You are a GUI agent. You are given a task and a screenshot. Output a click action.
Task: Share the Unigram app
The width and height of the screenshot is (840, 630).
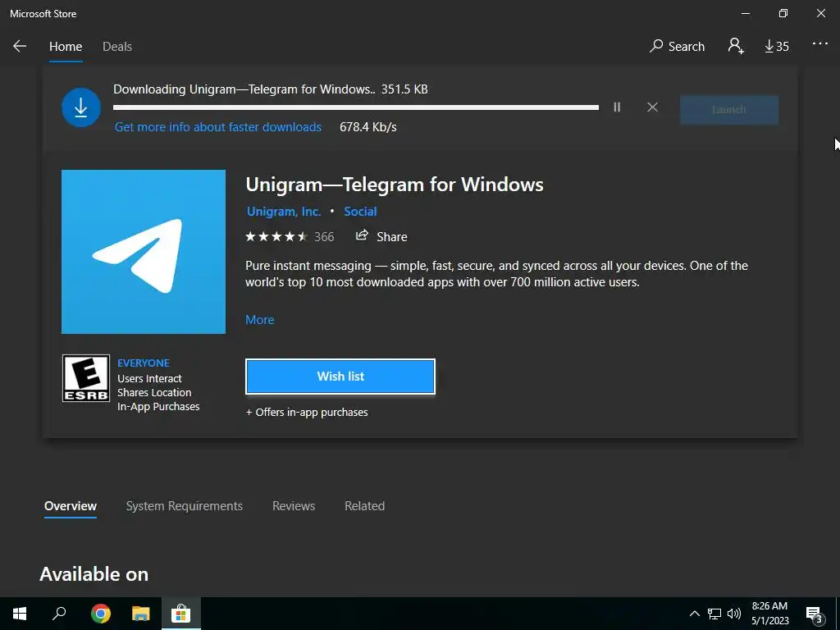click(x=381, y=236)
